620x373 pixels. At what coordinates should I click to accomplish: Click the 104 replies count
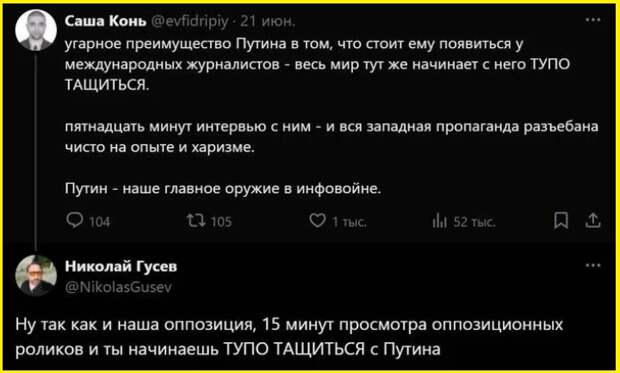[99, 222]
